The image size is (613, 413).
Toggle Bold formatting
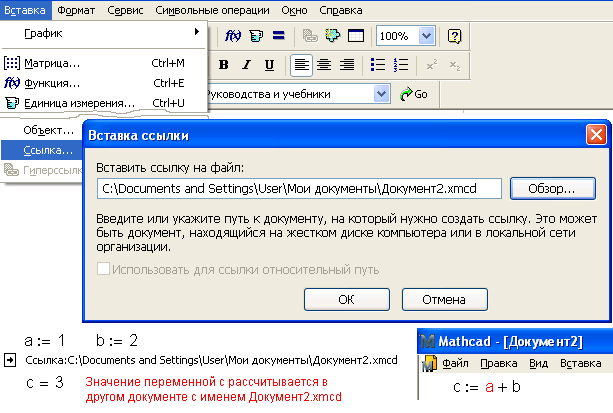click(x=224, y=65)
